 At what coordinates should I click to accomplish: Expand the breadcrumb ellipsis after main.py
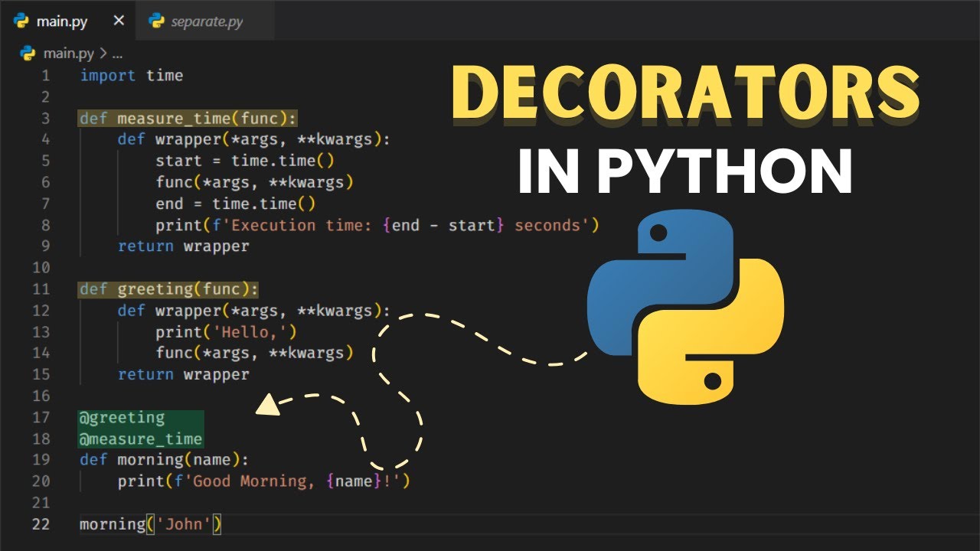coord(117,54)
